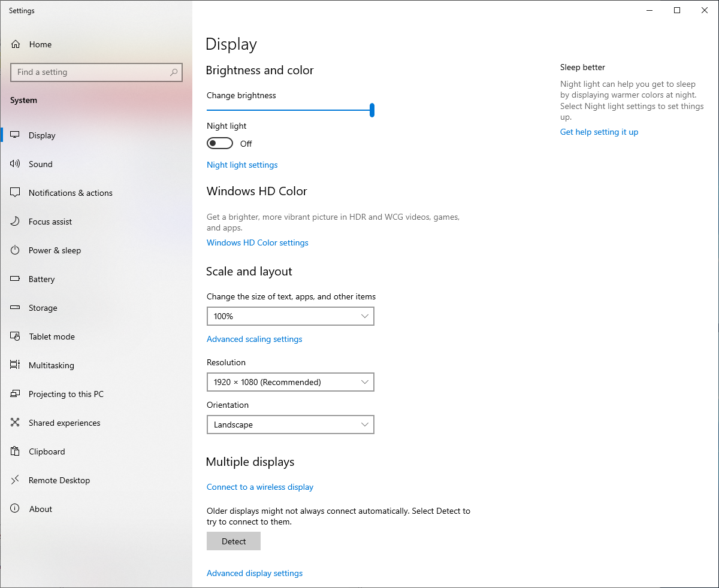Open the scale percentage 100% dropdown

click(291, 316)
